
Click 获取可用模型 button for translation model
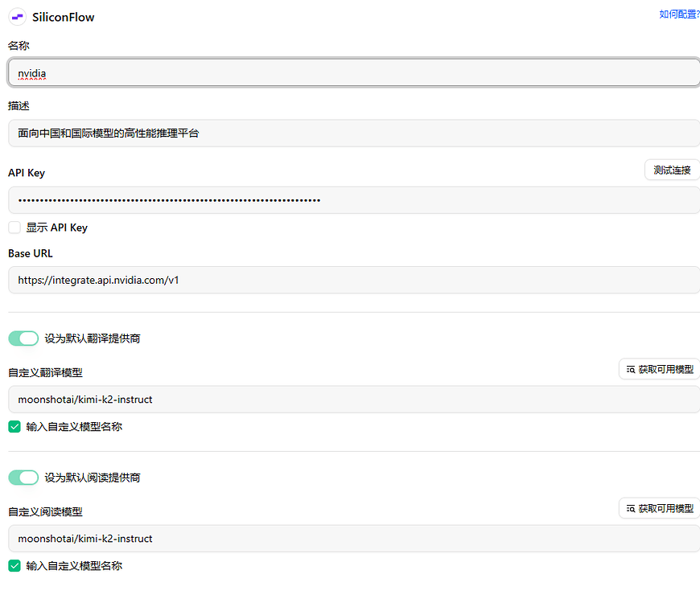tap(660, 369)
